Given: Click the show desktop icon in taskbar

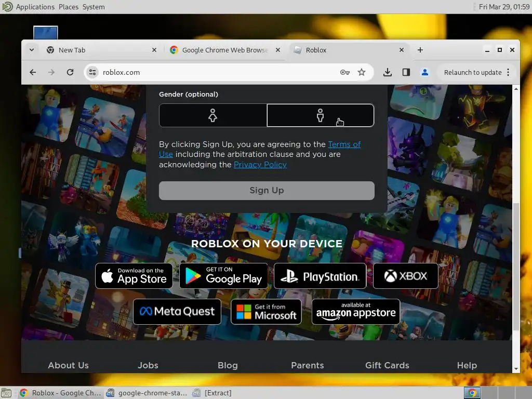Looking at the screenshot, I should coord(6,393).
